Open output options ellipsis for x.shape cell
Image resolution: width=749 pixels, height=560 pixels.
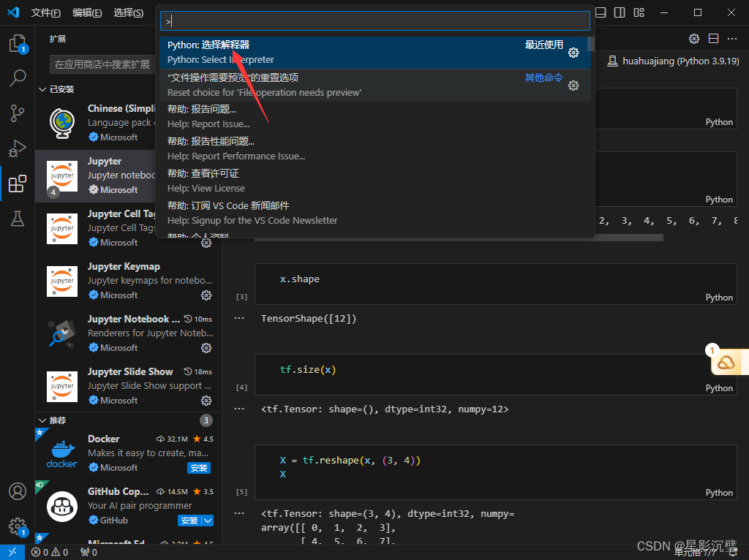[x=239, y=318]
